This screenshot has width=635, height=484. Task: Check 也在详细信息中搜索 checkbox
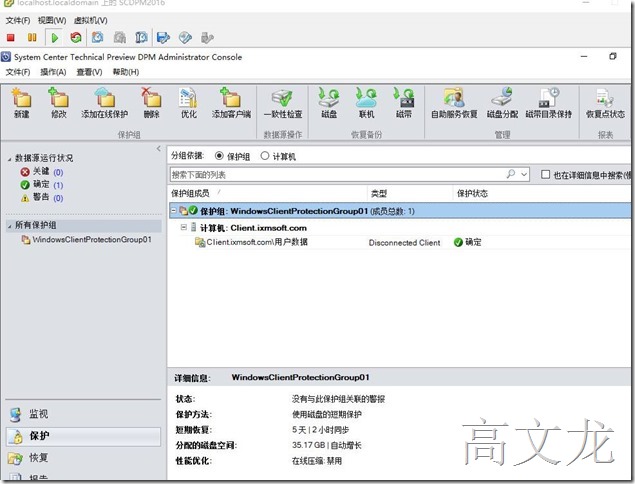(x=546, y=174)
